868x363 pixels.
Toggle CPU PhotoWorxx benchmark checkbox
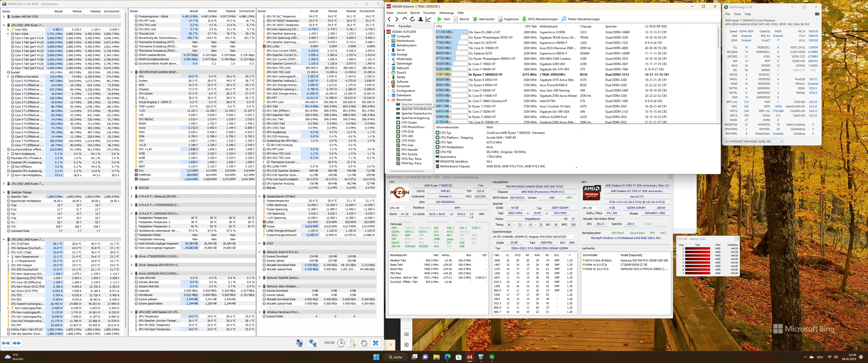tap(398, 127)
